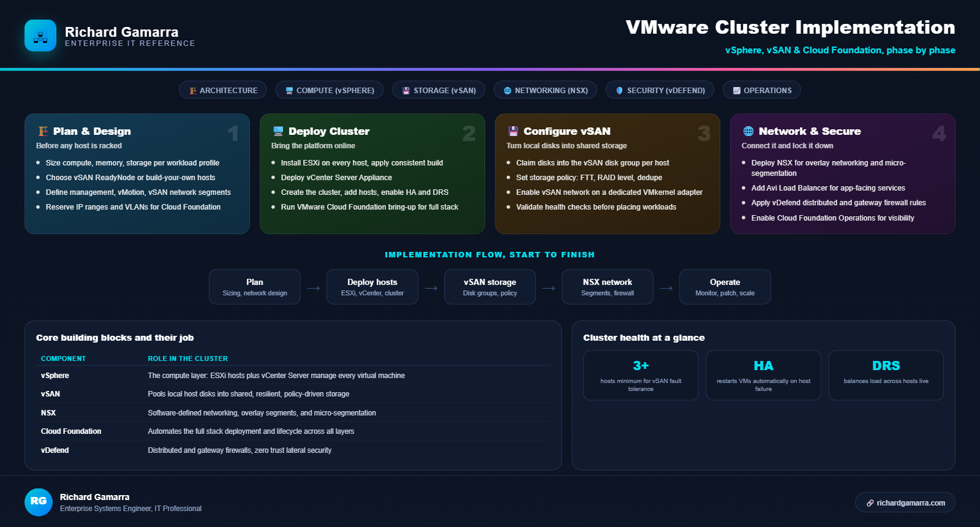Click the Deploy Cluster card heading
This screenshot has width=980, height=527.
[329, 131]
